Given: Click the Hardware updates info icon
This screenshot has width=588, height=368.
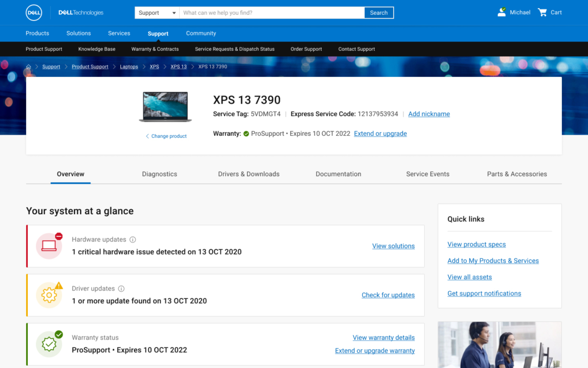Looking at the screenshot, I should pos(133,239).
